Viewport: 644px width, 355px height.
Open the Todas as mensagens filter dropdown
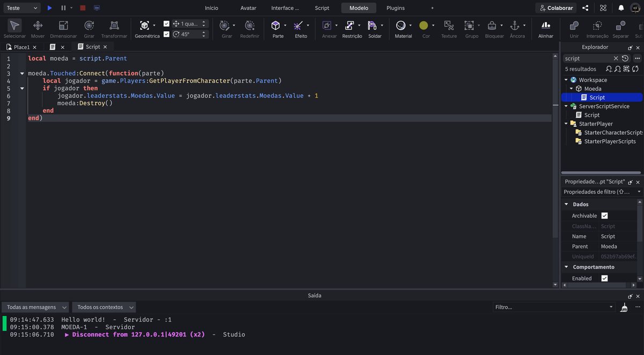[35, 307]
